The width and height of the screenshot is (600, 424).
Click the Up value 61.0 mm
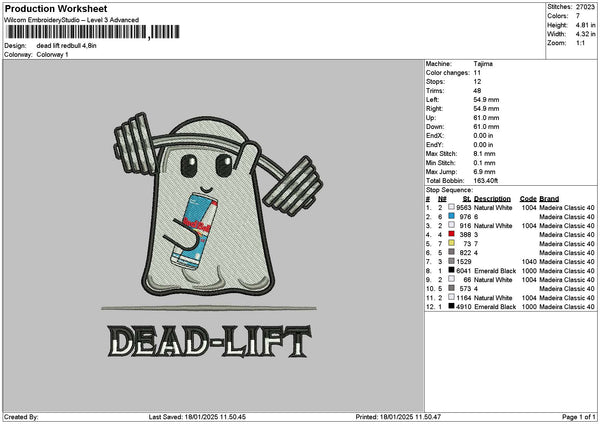tap(486, 118)
